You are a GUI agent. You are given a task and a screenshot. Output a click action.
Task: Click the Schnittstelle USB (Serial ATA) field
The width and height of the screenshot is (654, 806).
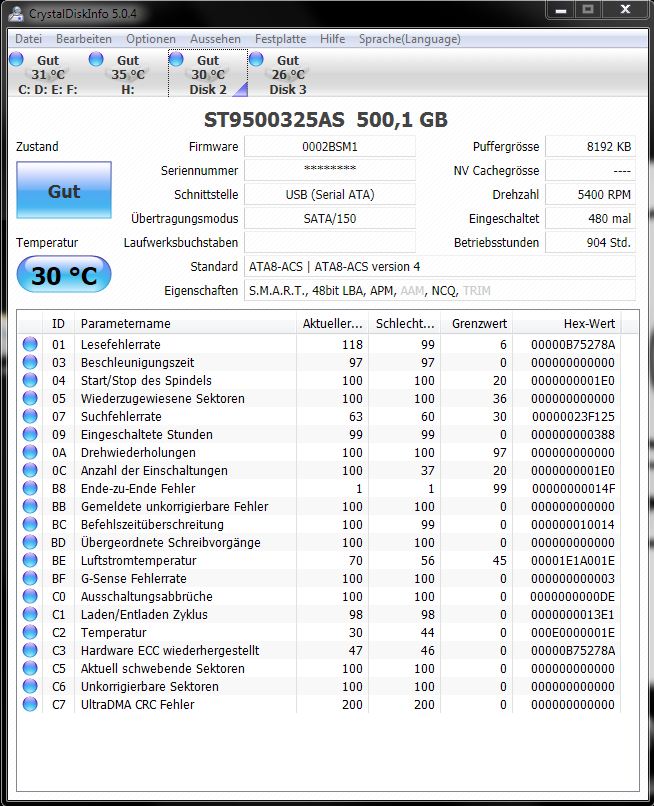pos(330,194)
